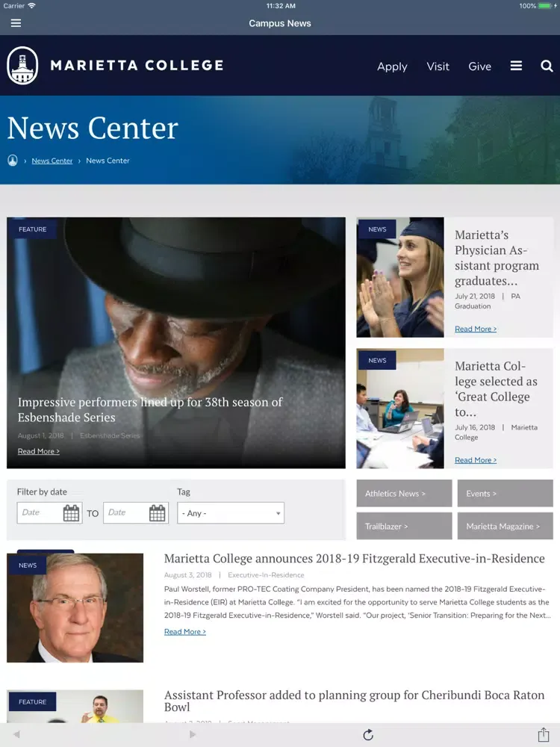The height and width of the screenshot is (747, 560).
Task: Open the Events button
Action: pos(505,493)
